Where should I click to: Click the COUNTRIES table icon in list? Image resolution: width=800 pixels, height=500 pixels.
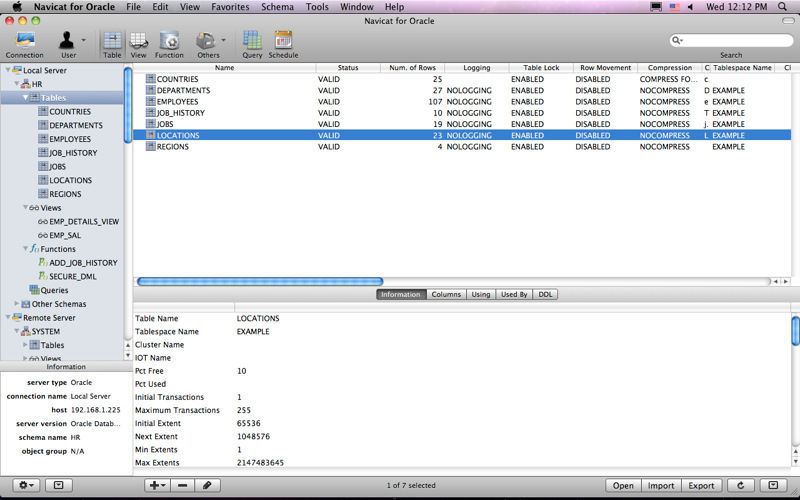pyautogui.click(x=150, y=79)
